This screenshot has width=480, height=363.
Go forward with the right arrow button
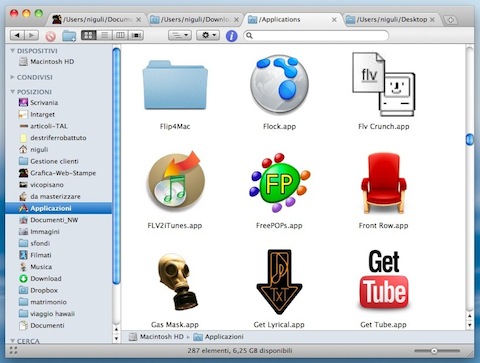31,35
